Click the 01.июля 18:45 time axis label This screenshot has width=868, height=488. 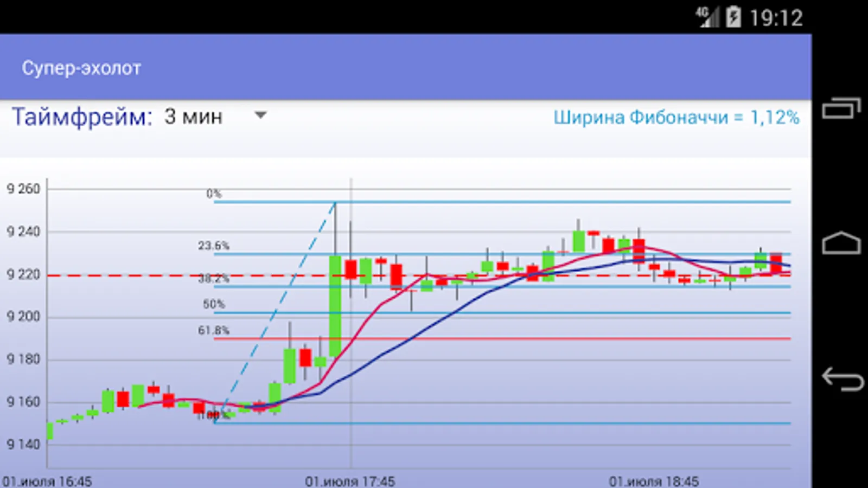[x=654, y=481]
